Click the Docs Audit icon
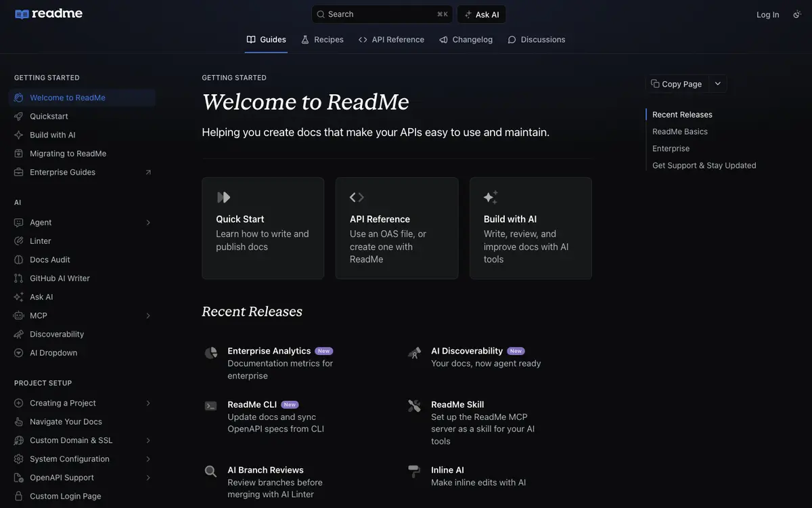This screenshot has width=812, height=508. pyautogui.click(x=18, y=259)
